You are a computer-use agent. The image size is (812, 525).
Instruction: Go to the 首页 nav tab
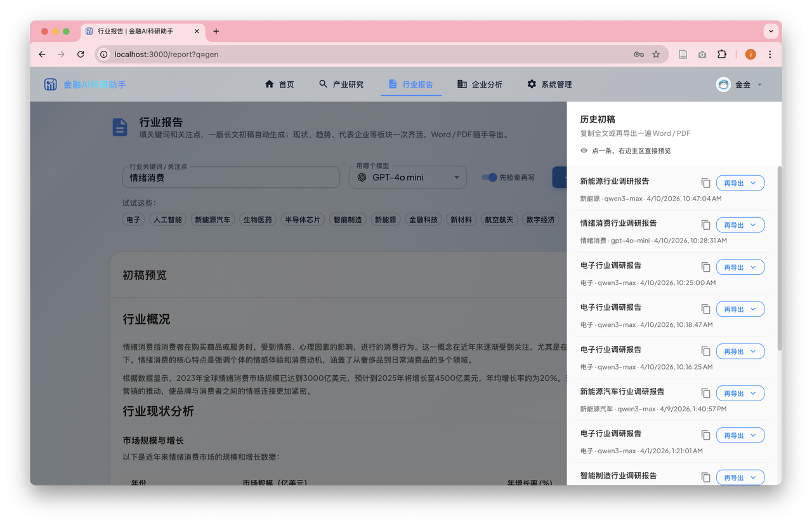pos(279,84)
